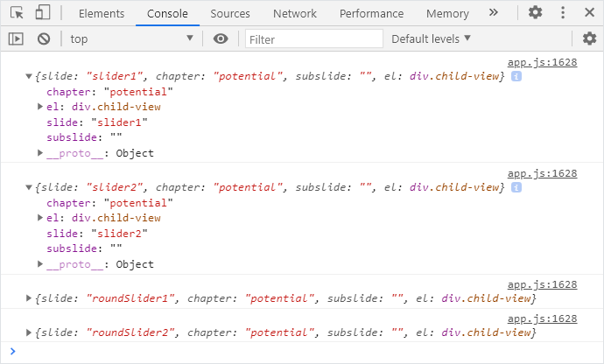Screen dimensions: 604x364
Task: Open console settings gear
Action: click(589, 38)
